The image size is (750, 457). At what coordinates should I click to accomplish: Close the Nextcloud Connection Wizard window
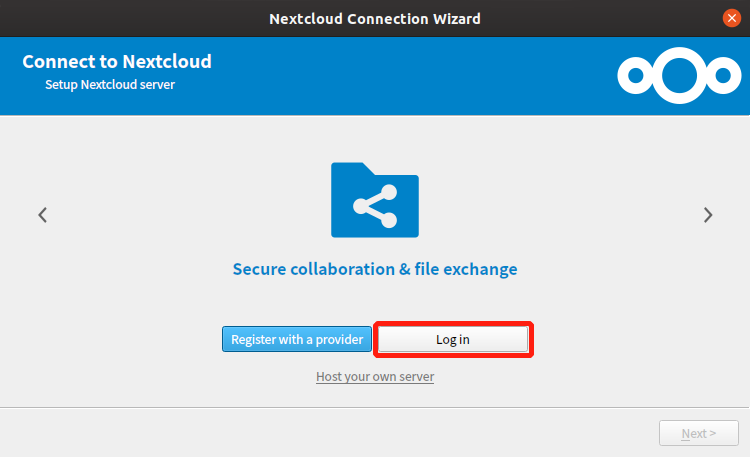[731, 18]
